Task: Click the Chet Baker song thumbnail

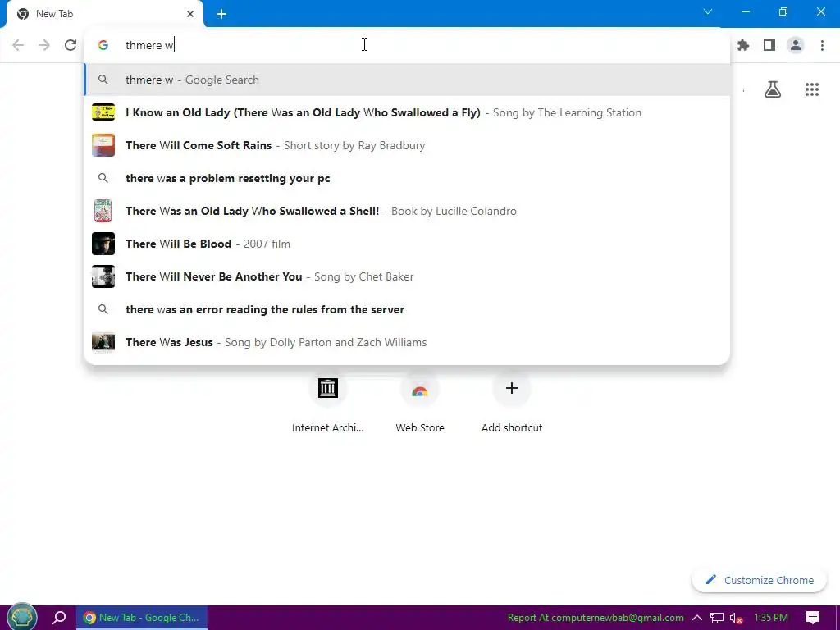Action: [x=103, y=276]
